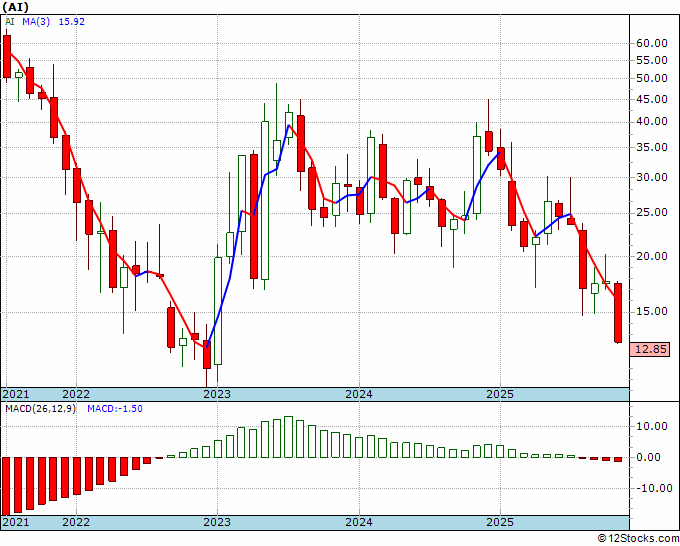The image size is (680, 546).
Task: Click the 25.00 price axis label
Action: (651, 213)
